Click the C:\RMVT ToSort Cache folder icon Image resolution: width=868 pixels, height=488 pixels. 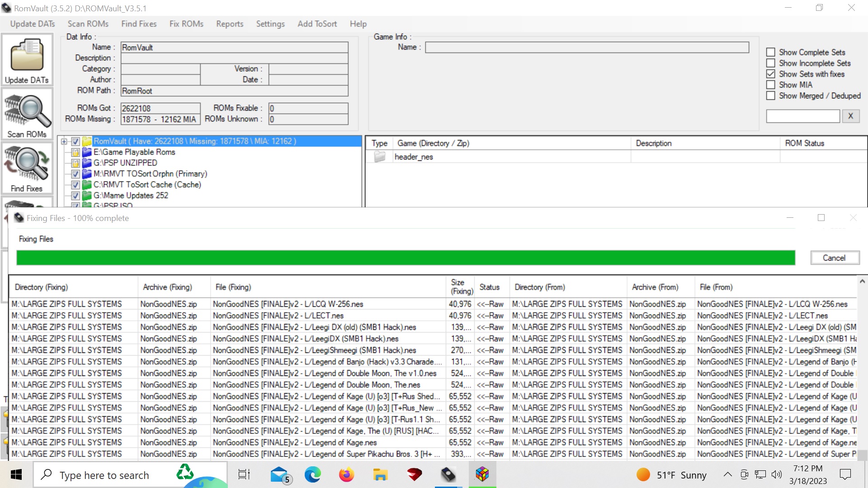point(87,185)
